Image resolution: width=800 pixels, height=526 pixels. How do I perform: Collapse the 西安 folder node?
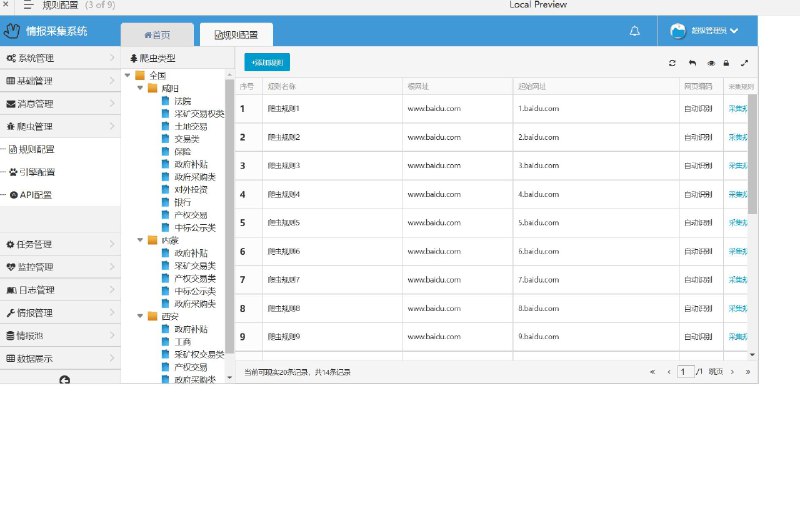(x=140, y=316)
